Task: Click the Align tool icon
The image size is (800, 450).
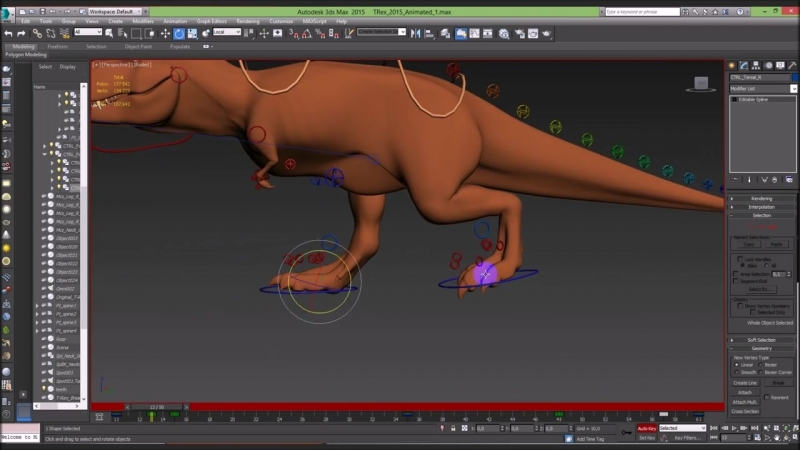Action: pos(430,34)
